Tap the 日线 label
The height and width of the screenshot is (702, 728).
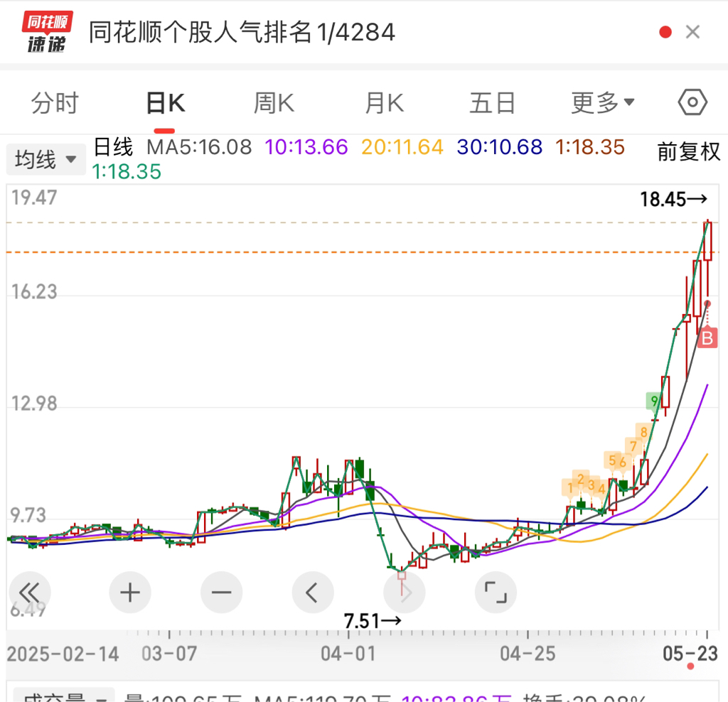click(x=113, y=147)
